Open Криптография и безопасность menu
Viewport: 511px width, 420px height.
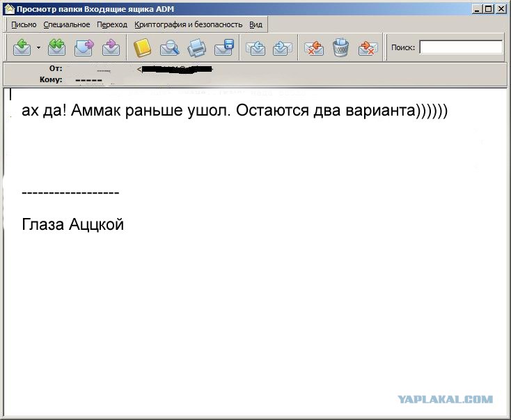189,24
